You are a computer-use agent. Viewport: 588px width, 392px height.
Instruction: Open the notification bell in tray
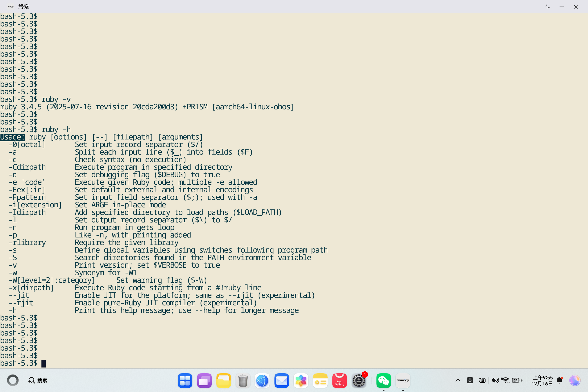tap(560, 380)
